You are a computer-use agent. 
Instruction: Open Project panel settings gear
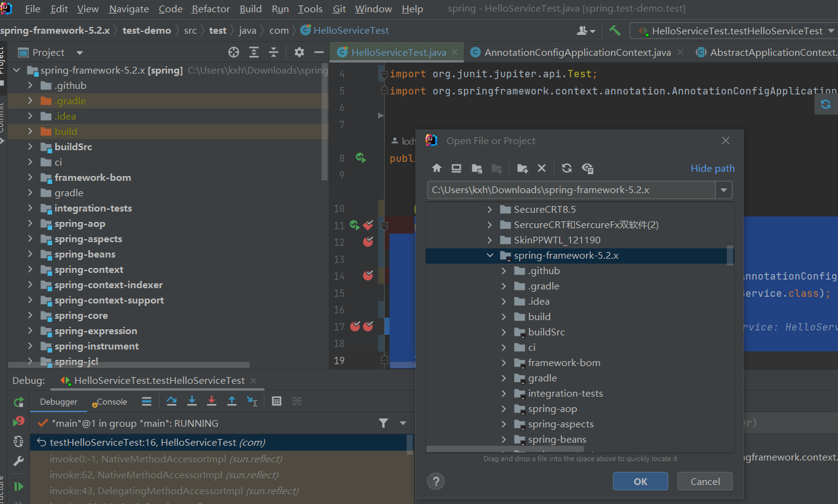[x=299, y=52]
